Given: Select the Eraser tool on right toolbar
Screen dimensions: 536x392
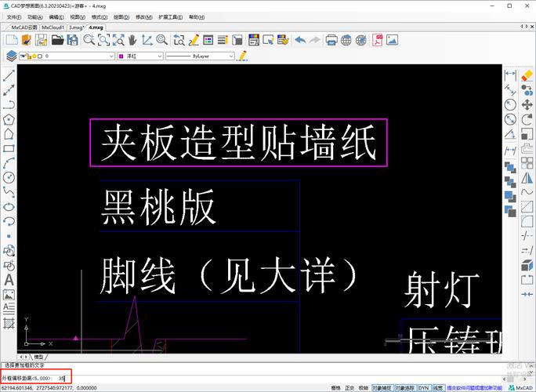Looking at the screenshot, I should click(x=527, y=75).
